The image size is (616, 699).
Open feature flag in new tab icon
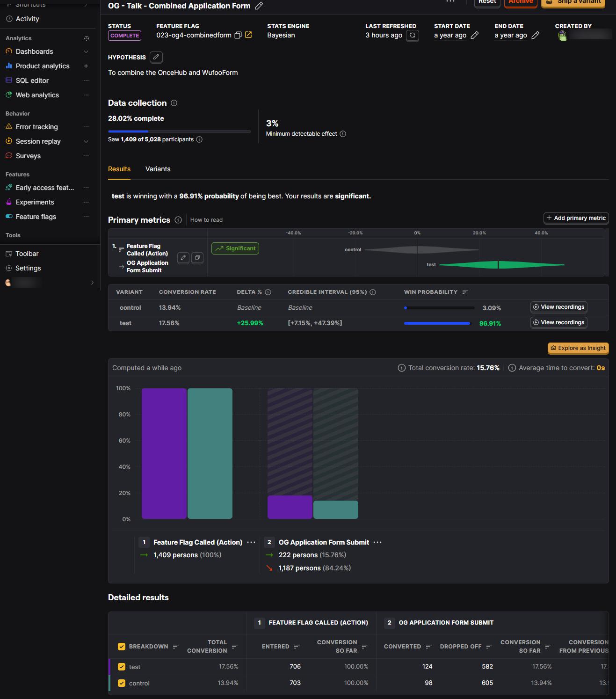[248, 35]
